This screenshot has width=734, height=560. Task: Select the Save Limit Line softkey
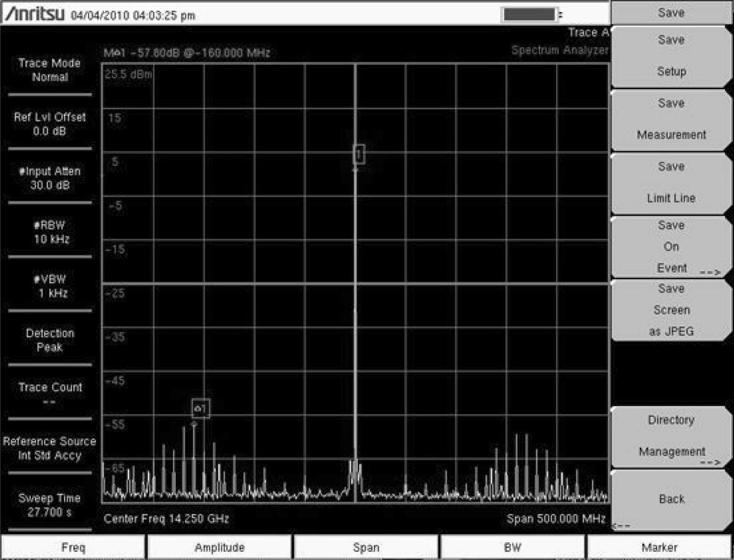tap(671, 183)
